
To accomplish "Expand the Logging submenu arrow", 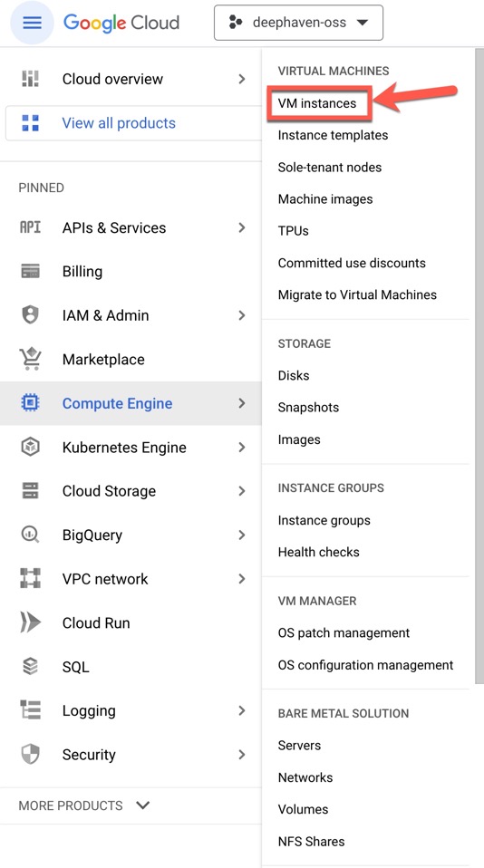I will click(x=241, y=710).
